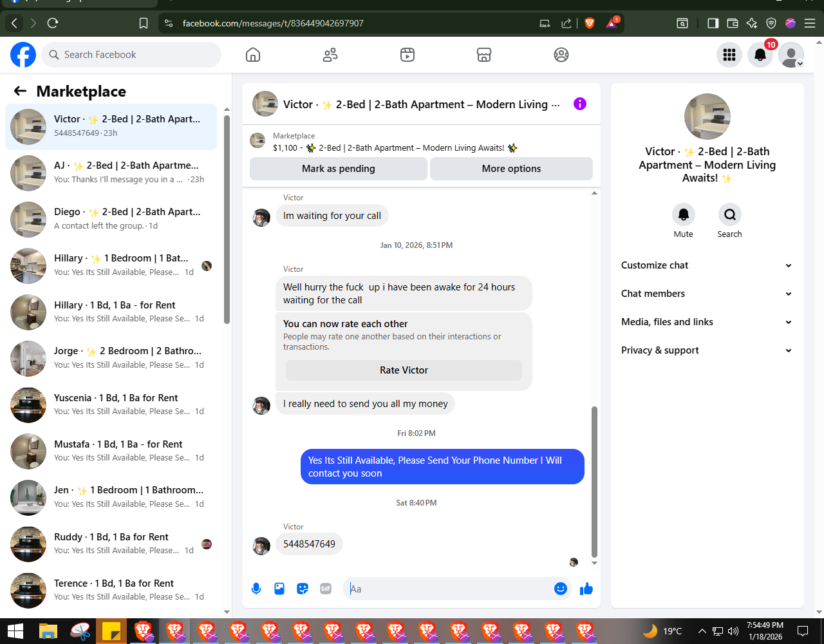Click Mark as pending button
This screenshot has height=644, width=824.
coord(339,169)
